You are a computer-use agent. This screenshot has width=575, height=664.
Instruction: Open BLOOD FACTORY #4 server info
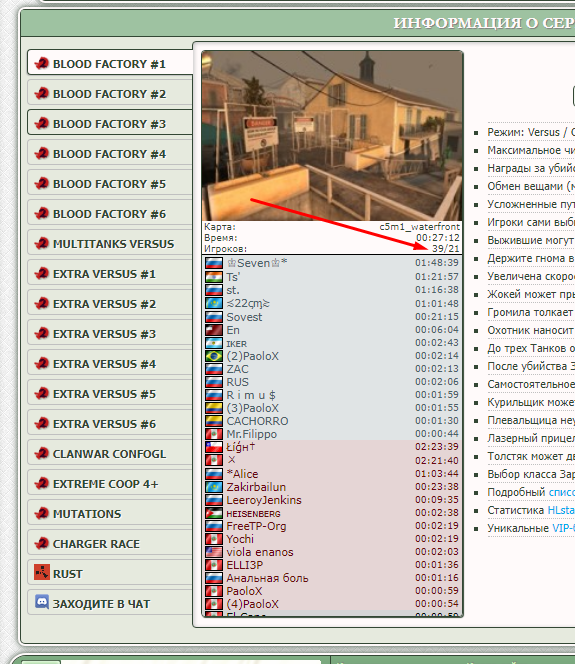[x=111, y=153]
